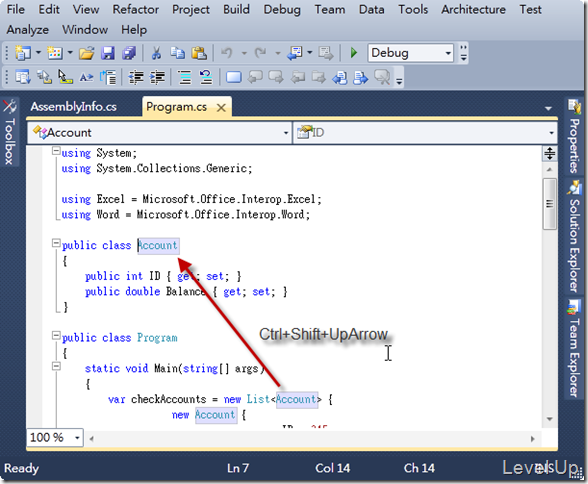The height and width of the screenshot is (484, 588).
Task: Start debugging with the green play icon
Action: coord(353,53)
